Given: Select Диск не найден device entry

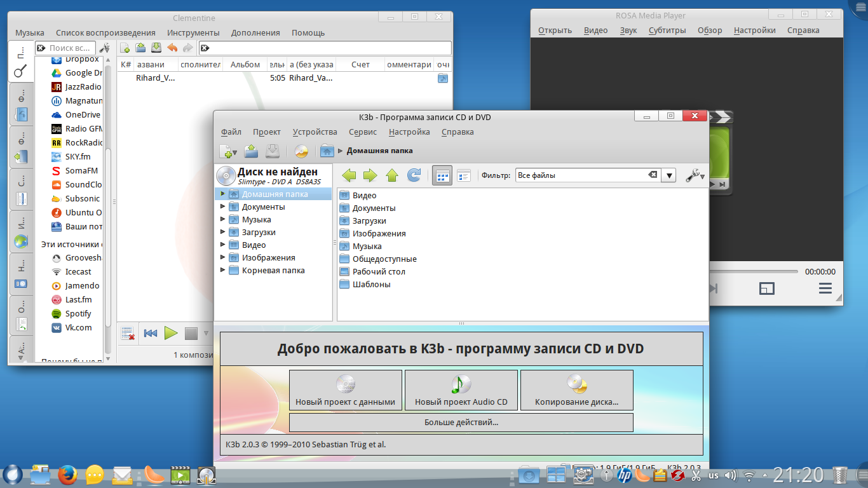Looking at the screenshot, I should (x=273, y=175).
